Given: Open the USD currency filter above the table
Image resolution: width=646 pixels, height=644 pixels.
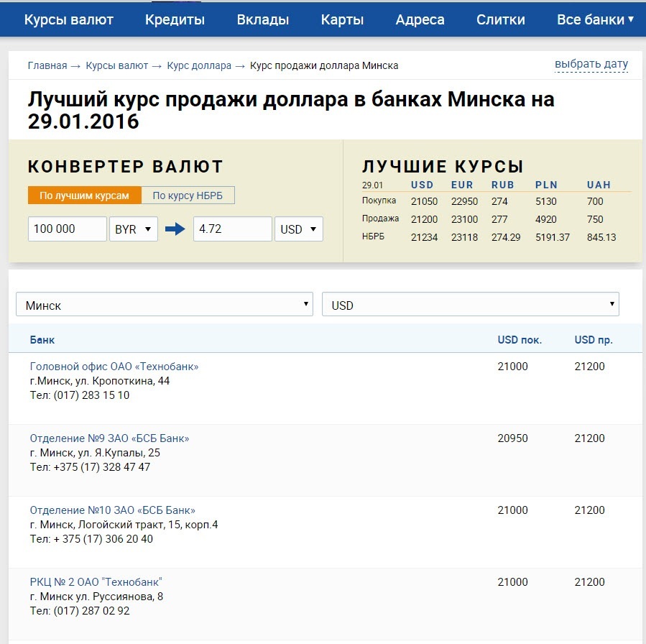Looking at the screenshot, I should (470, 305).
